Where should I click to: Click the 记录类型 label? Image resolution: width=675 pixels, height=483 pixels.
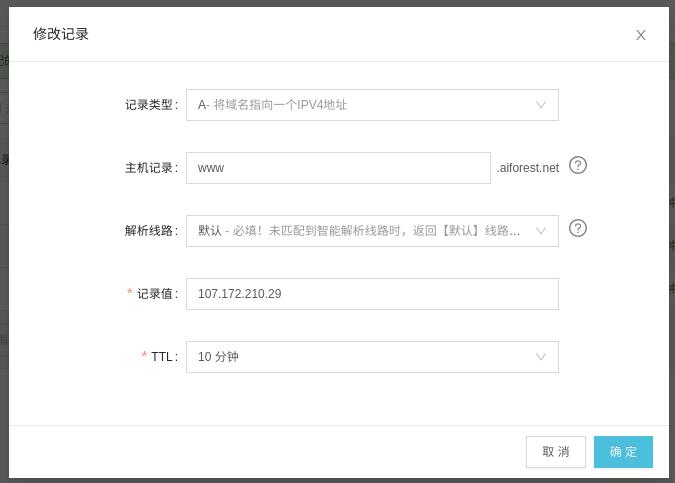pos(150,105)
